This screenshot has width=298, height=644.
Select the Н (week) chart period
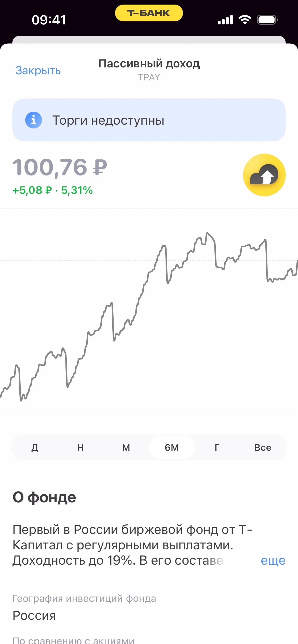[80, 447]
